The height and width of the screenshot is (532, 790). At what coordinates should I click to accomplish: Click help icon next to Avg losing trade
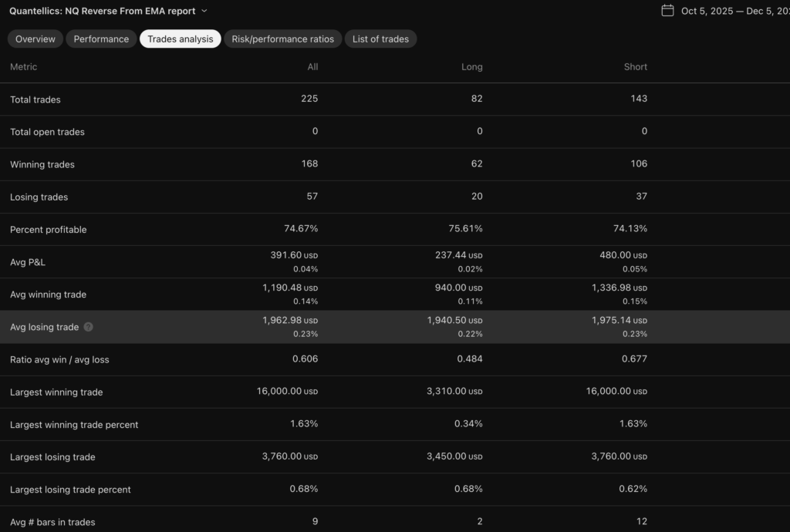click(x=88, y=327)
